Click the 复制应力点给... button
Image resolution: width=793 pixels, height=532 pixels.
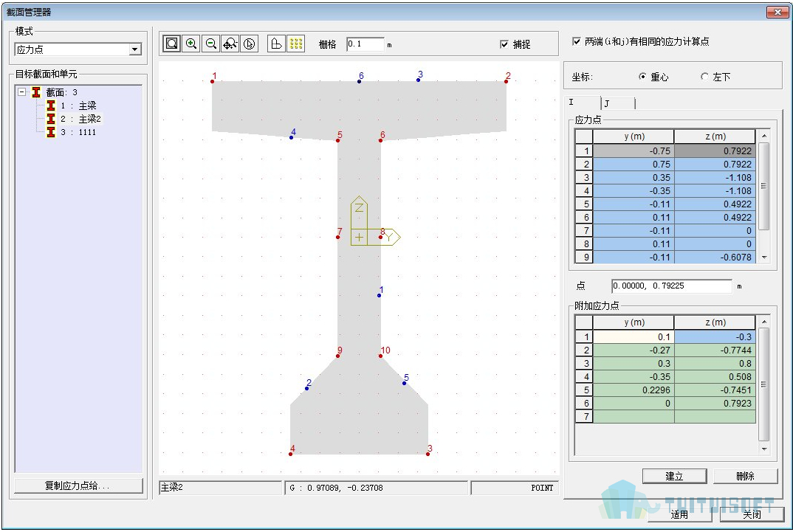(78, 486)
